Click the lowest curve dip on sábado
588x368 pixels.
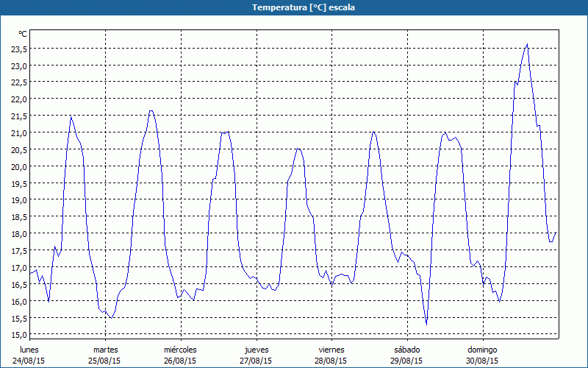[426, 324]
